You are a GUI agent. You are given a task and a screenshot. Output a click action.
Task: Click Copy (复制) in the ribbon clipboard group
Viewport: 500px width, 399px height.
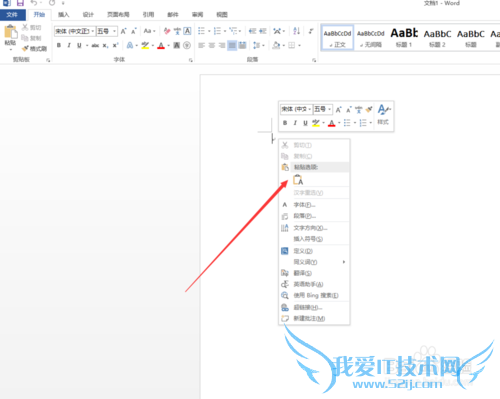click(x=32, y=38)
